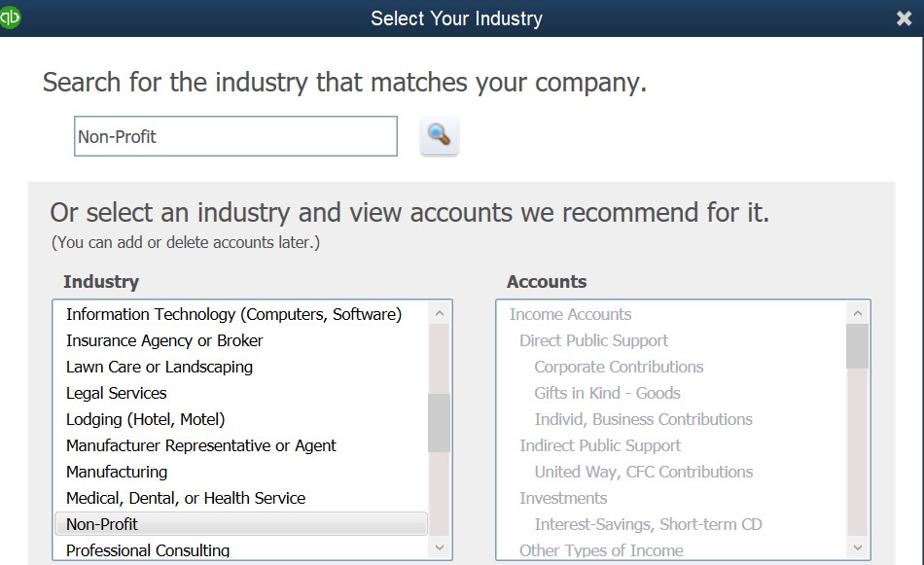Choose Lawn Care or Landscaping
The width and height of the screenshot is (924, 565).
(160, 367)
